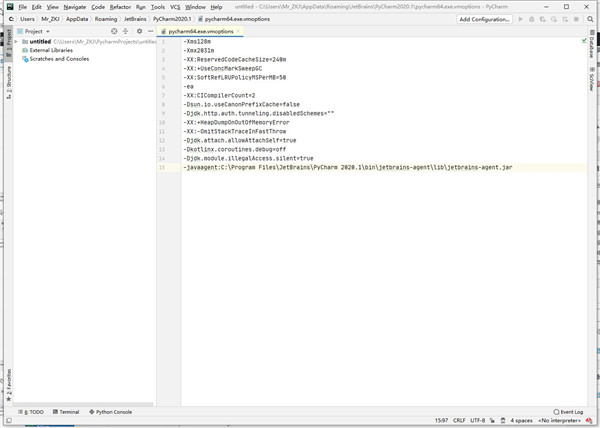The height and width of the screenshot is (428, 600).
Task: Click tool window toggle icon at bottom-left corner
Action: (9, 420)
